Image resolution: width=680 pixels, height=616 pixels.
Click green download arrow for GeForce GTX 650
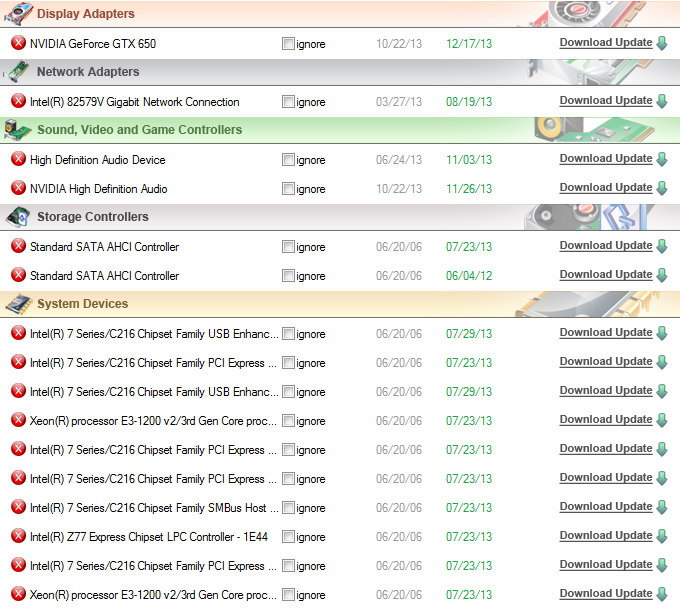662,43
